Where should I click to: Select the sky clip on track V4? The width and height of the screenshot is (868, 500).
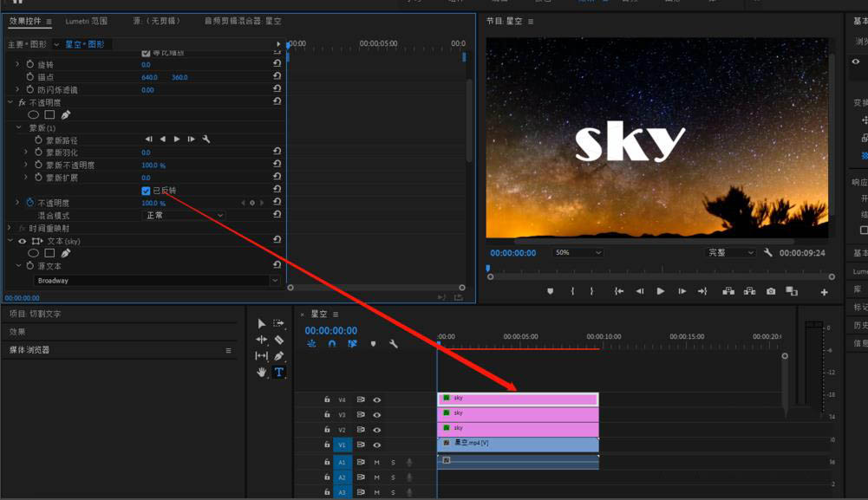click(x=518, y=399)
